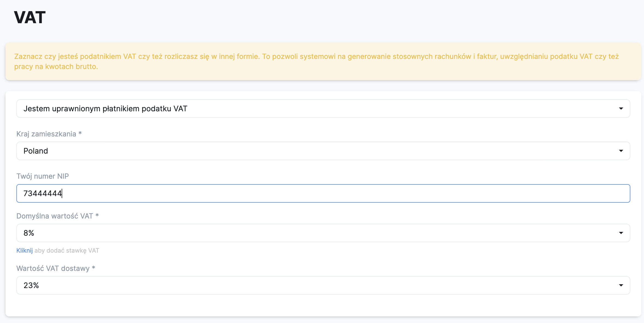Expand the Domyślna wartość VAT dropdown
The height and width of the screenshot is (323, 644).
point(323,233)
